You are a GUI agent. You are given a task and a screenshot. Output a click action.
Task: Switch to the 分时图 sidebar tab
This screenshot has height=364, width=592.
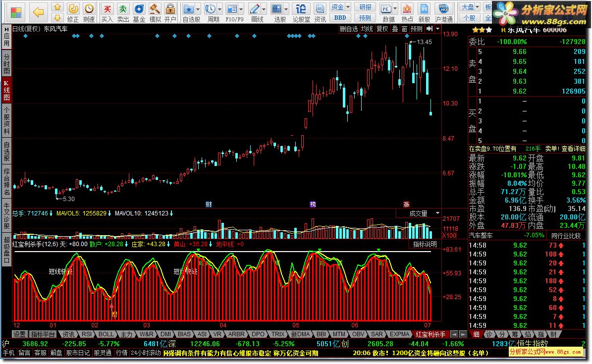(6, 63)
